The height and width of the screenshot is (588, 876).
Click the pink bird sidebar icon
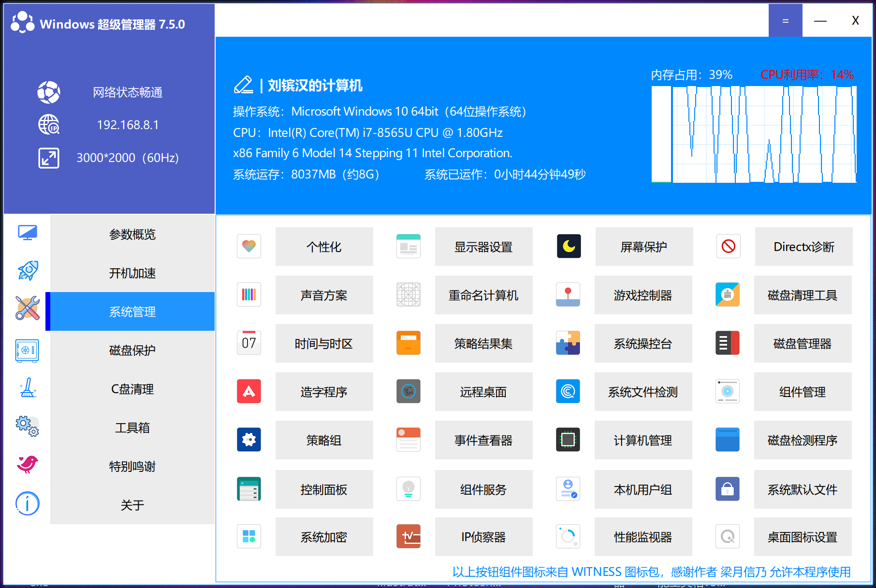tap(28, 464)
